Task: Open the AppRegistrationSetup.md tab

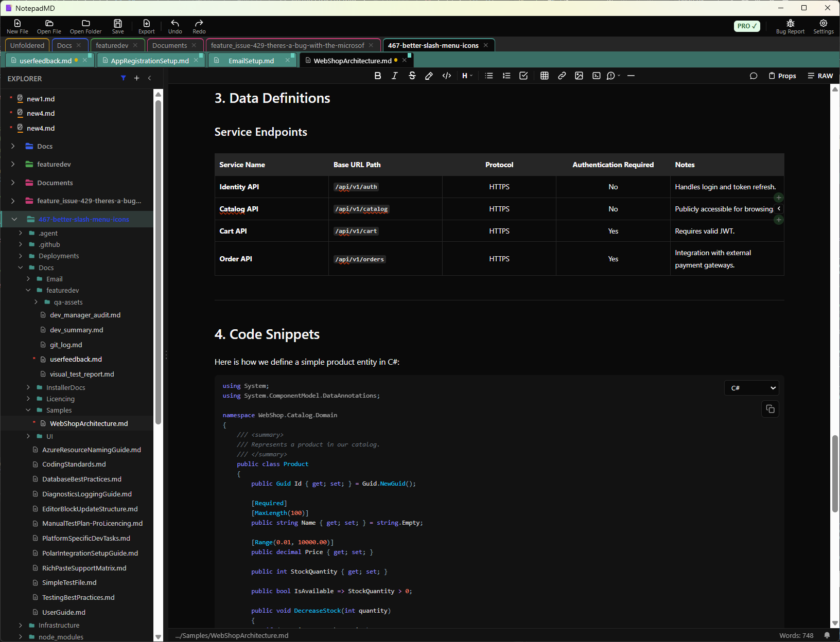Action: point(150,61)
